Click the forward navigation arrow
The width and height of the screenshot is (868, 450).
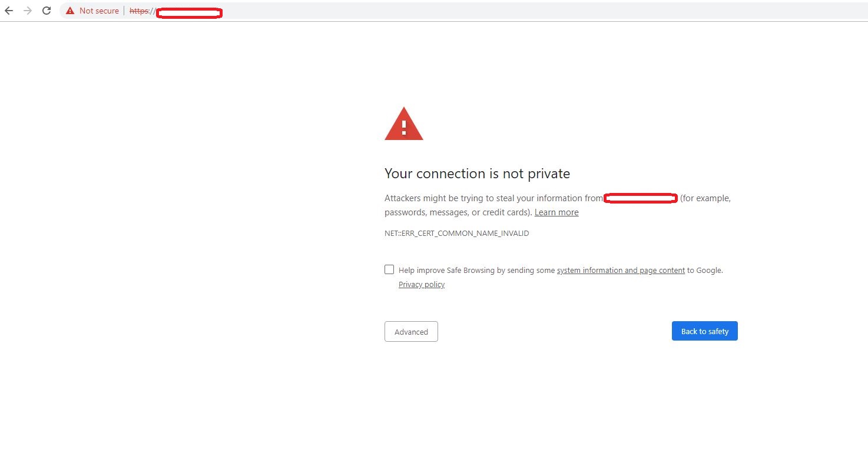point(27,11)
